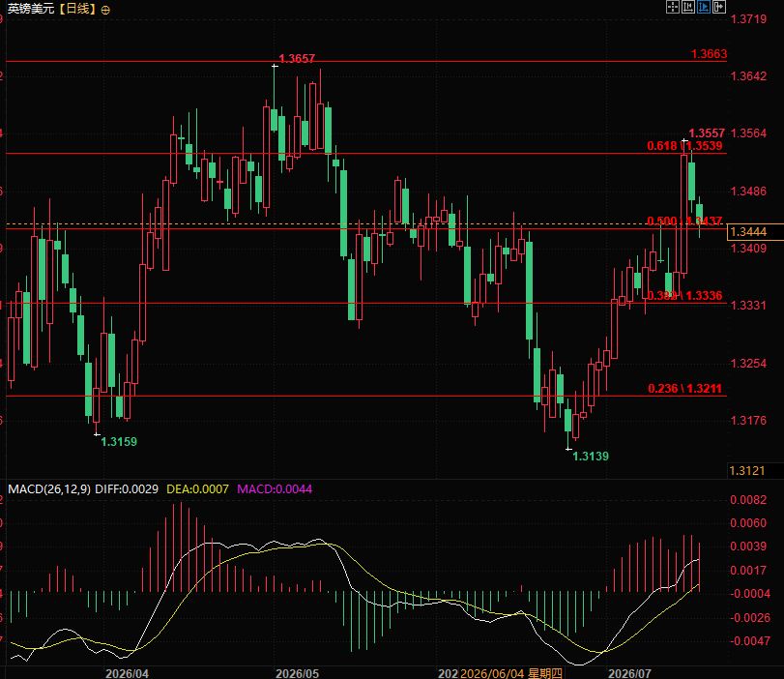Open the 日线 period selector
Screen dimensions: 784x679
pyautogui.click(x=78, y=9)
